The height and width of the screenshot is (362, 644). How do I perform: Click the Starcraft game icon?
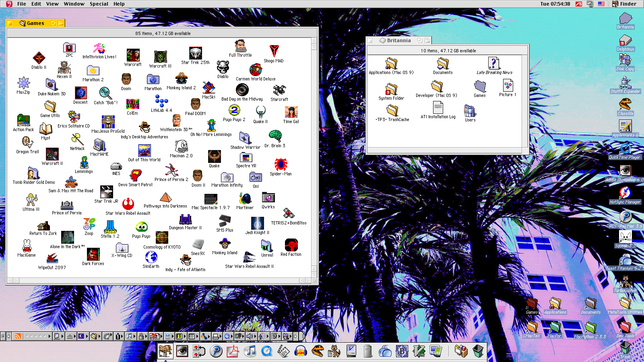279,90
